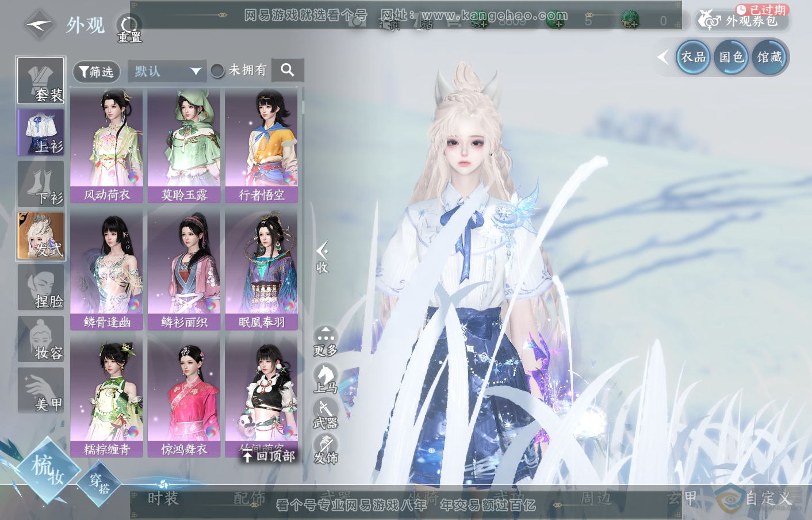Open the 外观券包 coupon pack

[x=742, y=21]
